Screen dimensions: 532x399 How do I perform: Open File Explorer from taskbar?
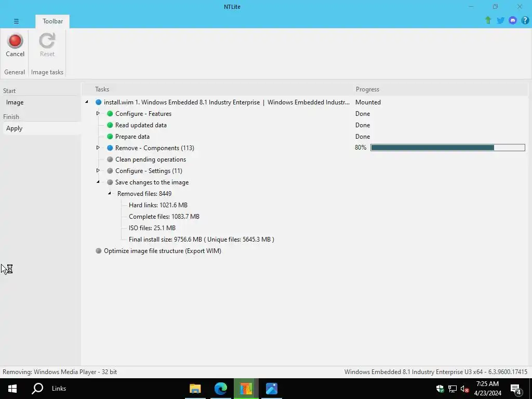pos(195,389)
